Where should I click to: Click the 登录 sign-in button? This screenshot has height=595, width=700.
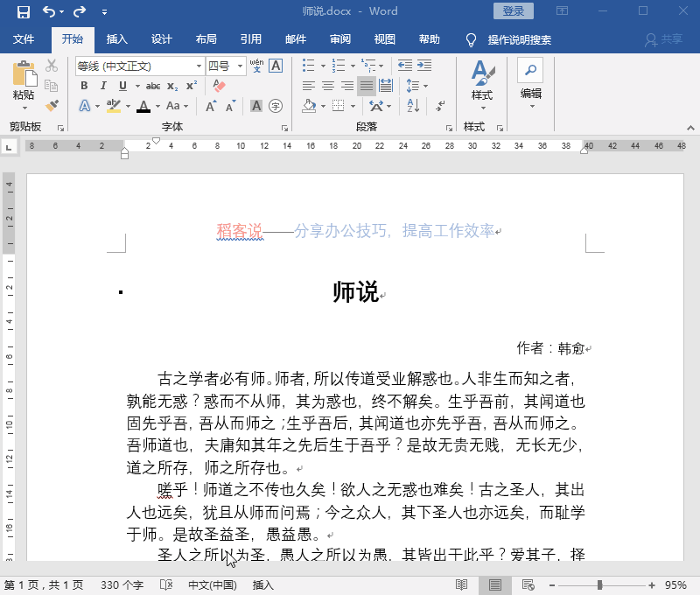513,10
